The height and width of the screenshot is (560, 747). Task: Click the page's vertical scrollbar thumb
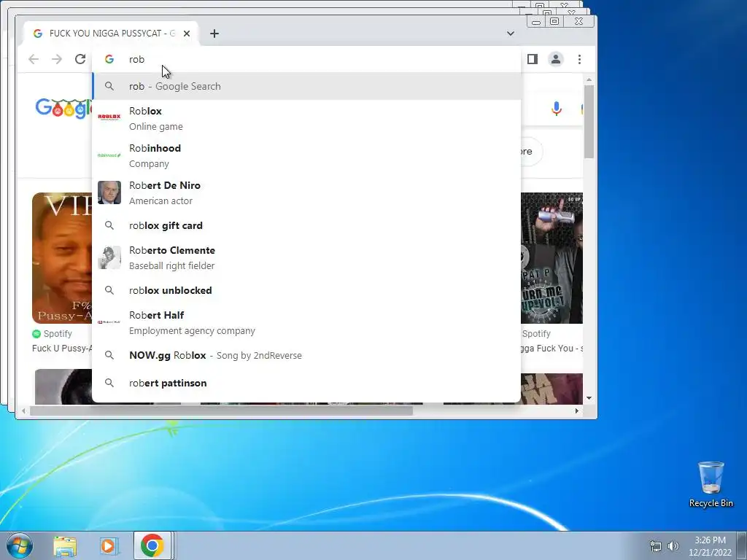tap(589, 122)
